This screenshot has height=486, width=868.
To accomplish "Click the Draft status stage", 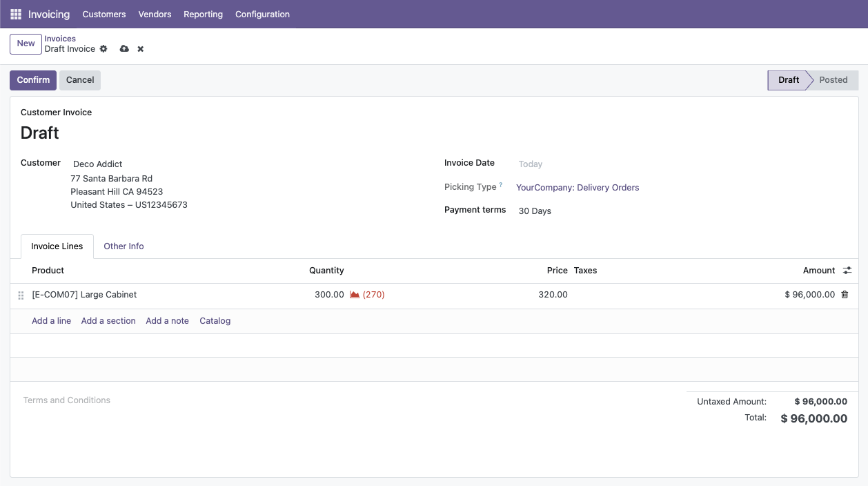I will coord(788,80).
